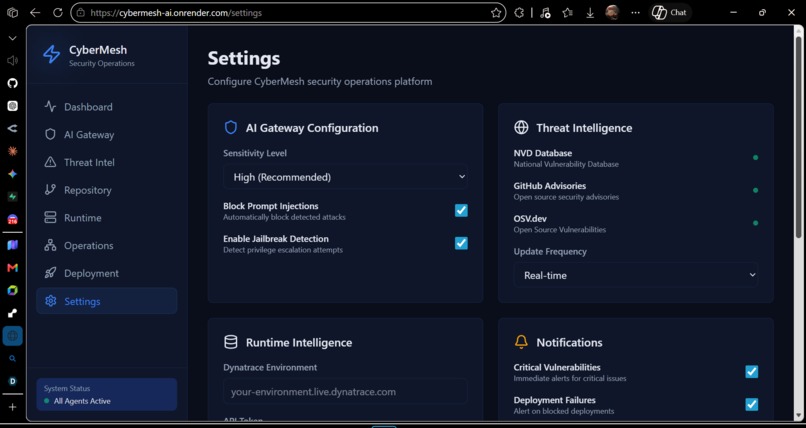Go to Deployment section
Viewport: 806px width, 428px height.
pyautogui.click(x=107, y=273)
